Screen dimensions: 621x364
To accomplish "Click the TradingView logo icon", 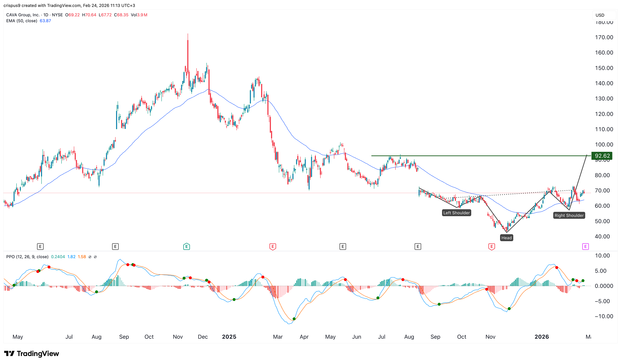I will [9, 354].
